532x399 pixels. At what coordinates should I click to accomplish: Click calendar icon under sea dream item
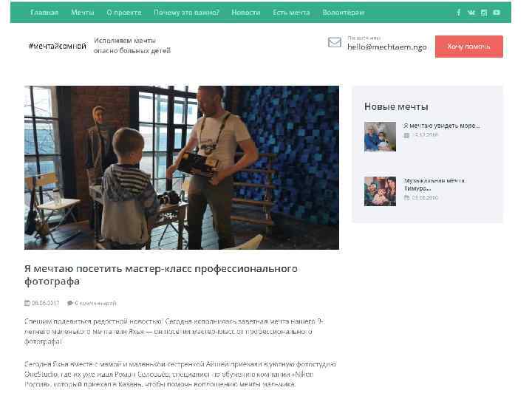406,135
